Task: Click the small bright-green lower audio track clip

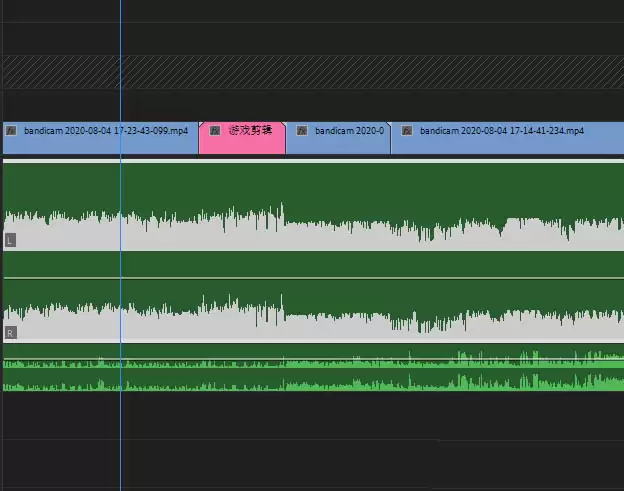Action: (x=313, y=367)
